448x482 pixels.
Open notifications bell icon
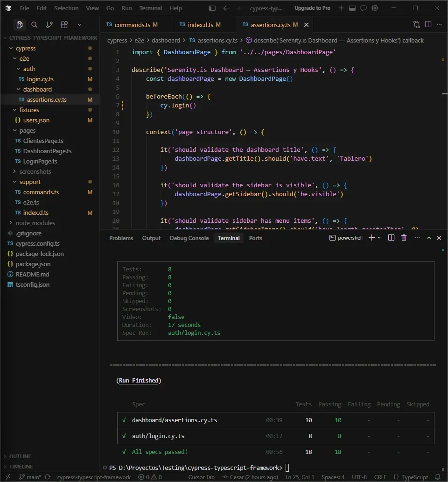(438, 477)
